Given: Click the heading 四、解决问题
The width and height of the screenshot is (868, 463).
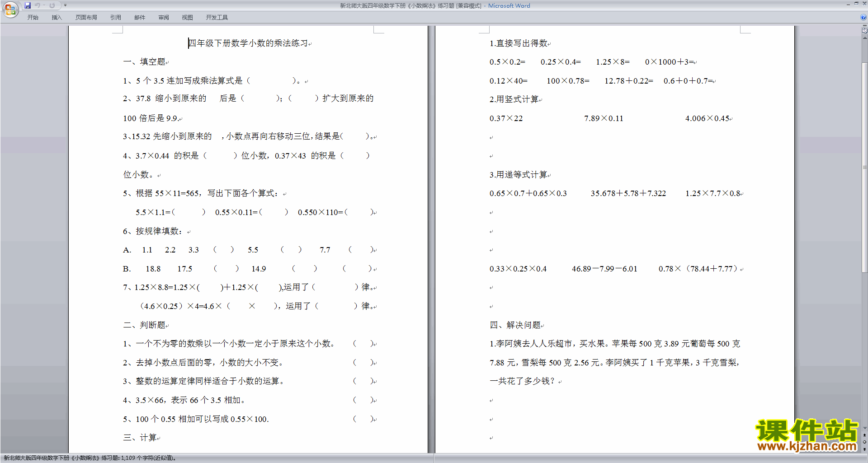Looking at the screenshot, I should click(x=515, y=325).
